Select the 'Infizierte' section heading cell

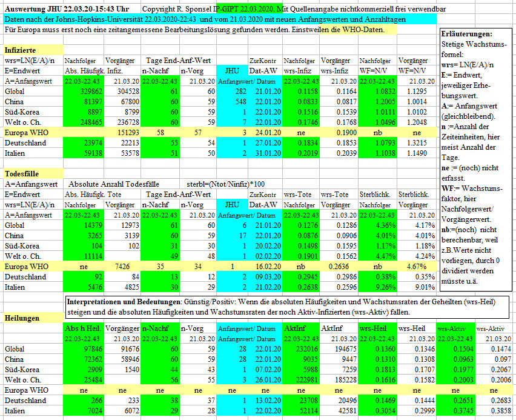(33, 50)
